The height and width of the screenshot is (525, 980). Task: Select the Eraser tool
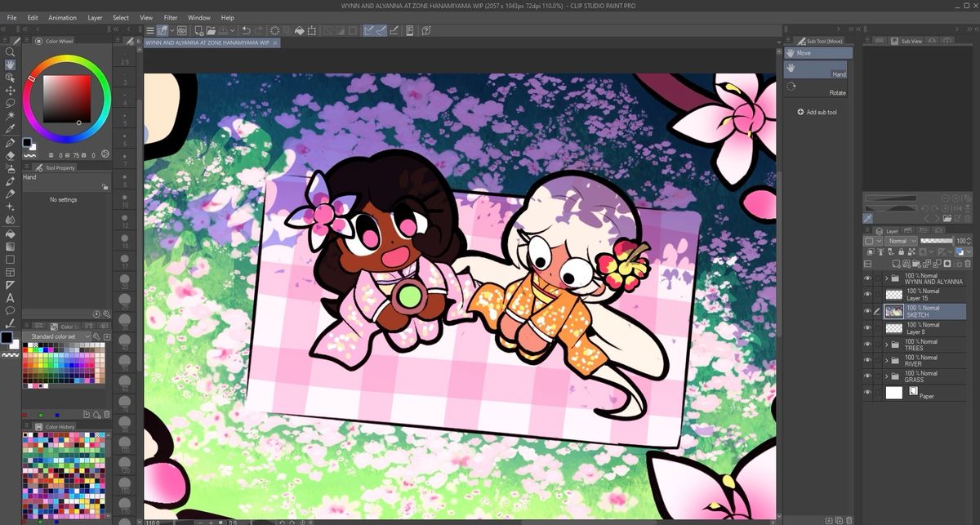click(x=10, y=155)
